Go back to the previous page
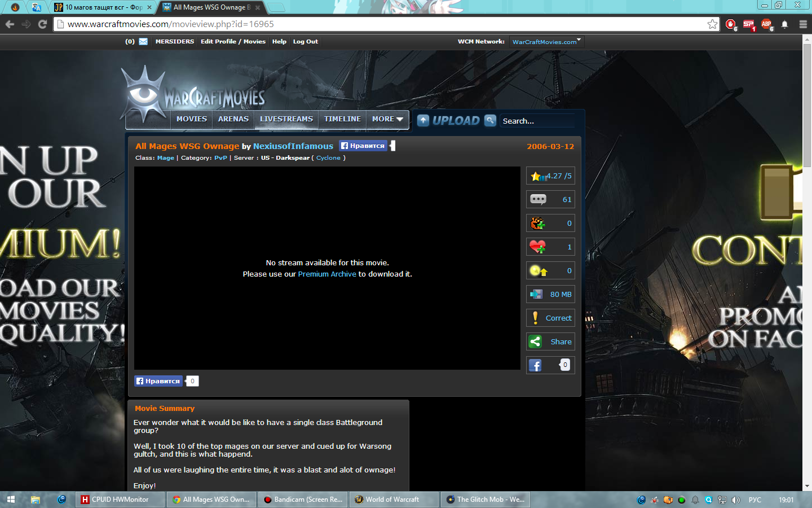The image size is (812, 508). 10,24
